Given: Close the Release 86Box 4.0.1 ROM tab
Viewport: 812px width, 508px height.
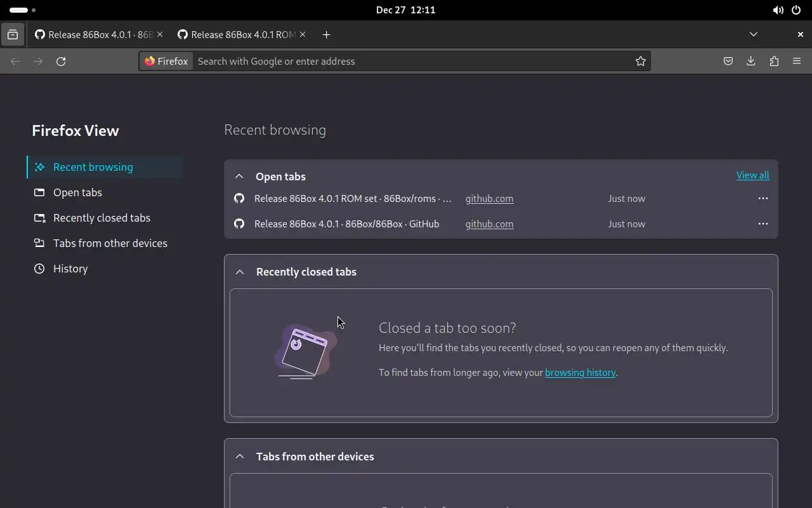Looking at the screenshot, I should coord(303,34).
